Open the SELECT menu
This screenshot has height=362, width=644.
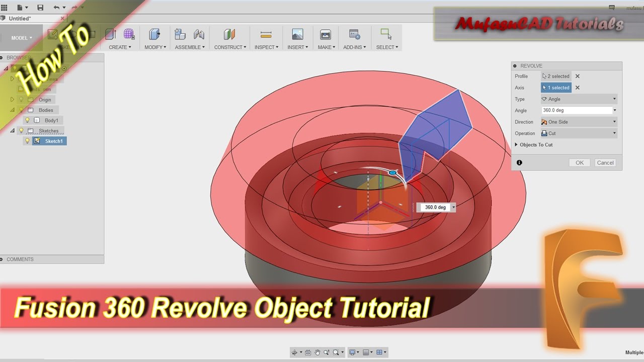tap(387, 47)
